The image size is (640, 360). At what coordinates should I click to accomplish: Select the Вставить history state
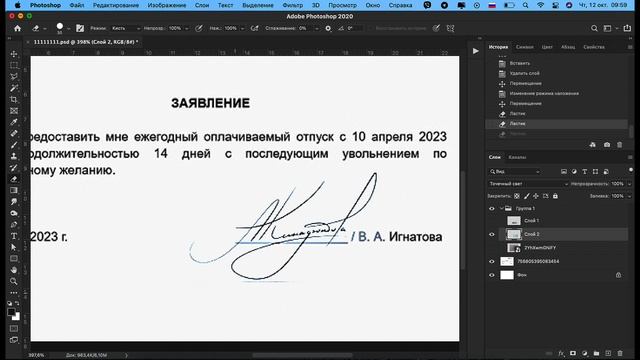[520, 63]
